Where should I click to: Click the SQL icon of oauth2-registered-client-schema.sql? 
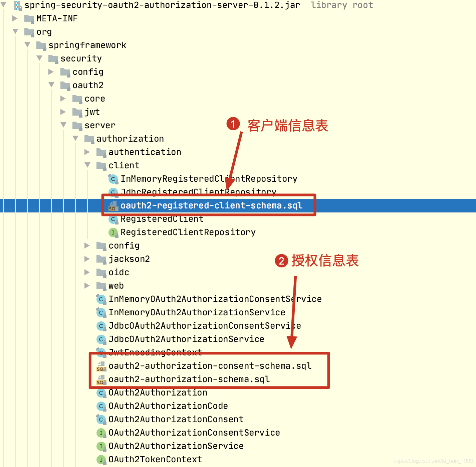[113, 206]
